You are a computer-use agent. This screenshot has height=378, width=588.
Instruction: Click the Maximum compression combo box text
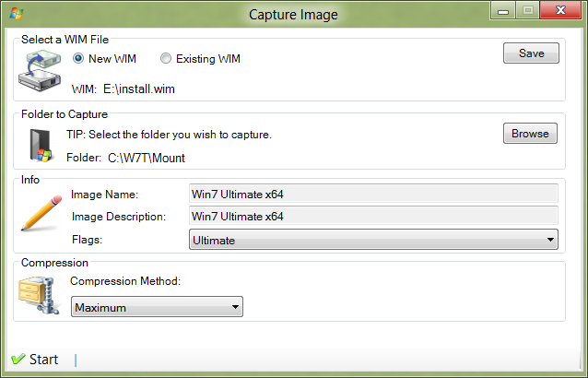[x=100, y=308]
